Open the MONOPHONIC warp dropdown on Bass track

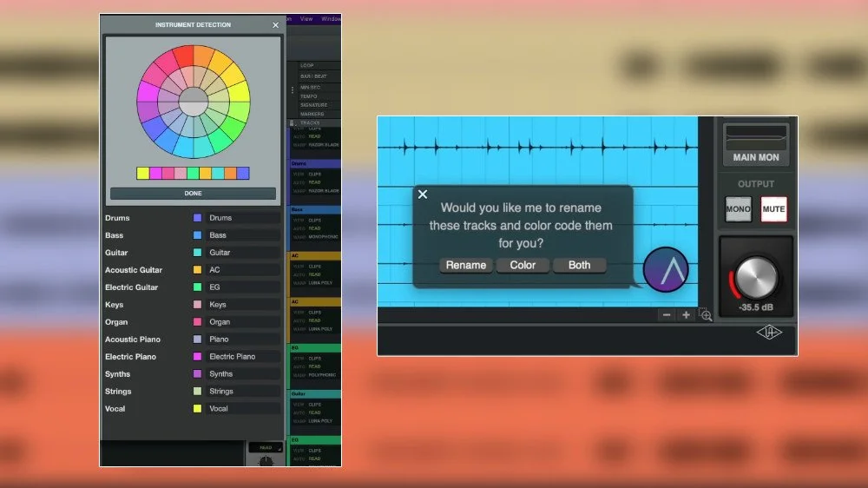[323, 236]
